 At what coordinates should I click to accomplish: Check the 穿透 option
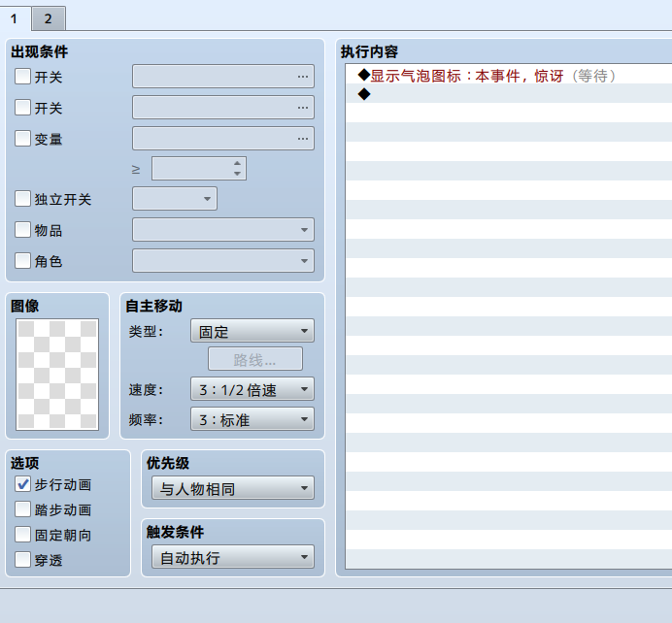click(x=22, y=560)
